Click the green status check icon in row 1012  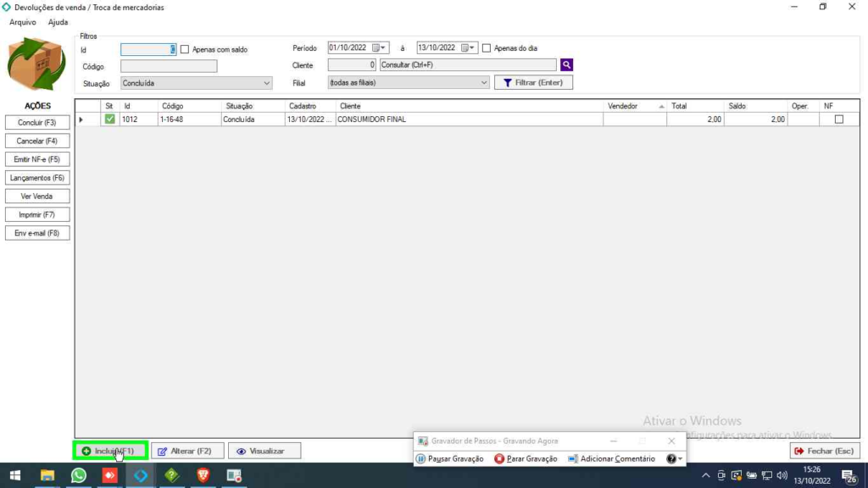(109, 119)
